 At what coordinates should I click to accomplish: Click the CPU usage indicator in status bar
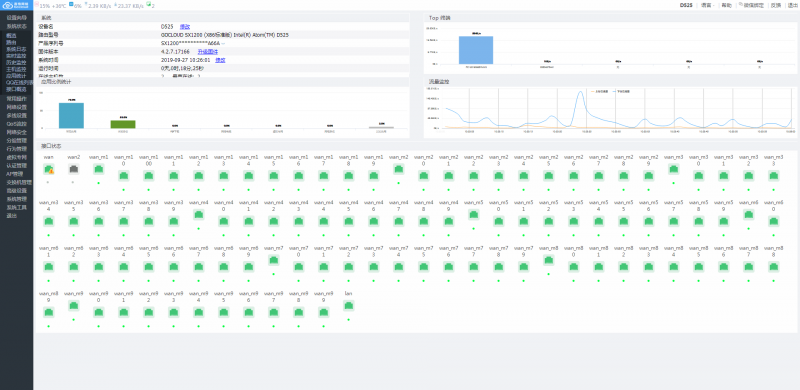point(51,6)
